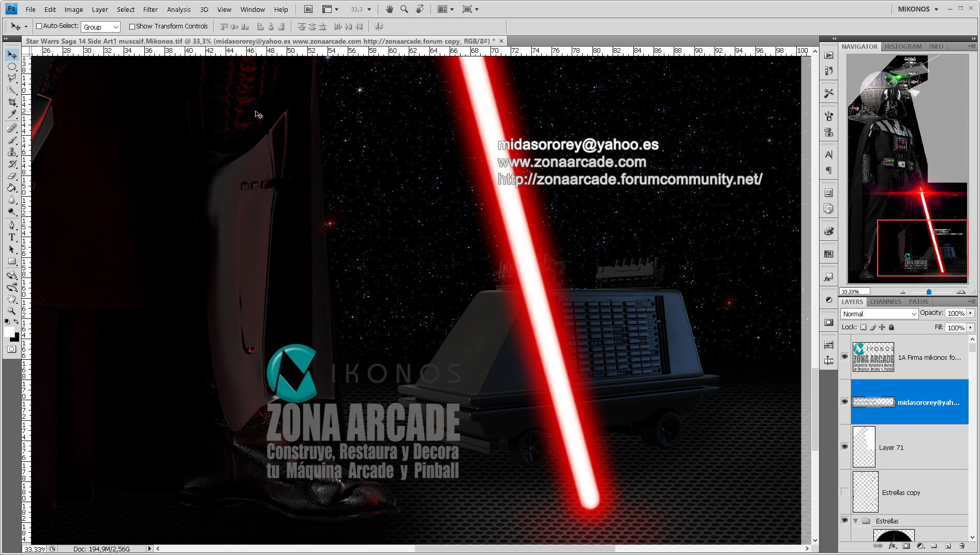Open the Analysis menu
This screenshot has width=980, height=555.
click(179, 9)
